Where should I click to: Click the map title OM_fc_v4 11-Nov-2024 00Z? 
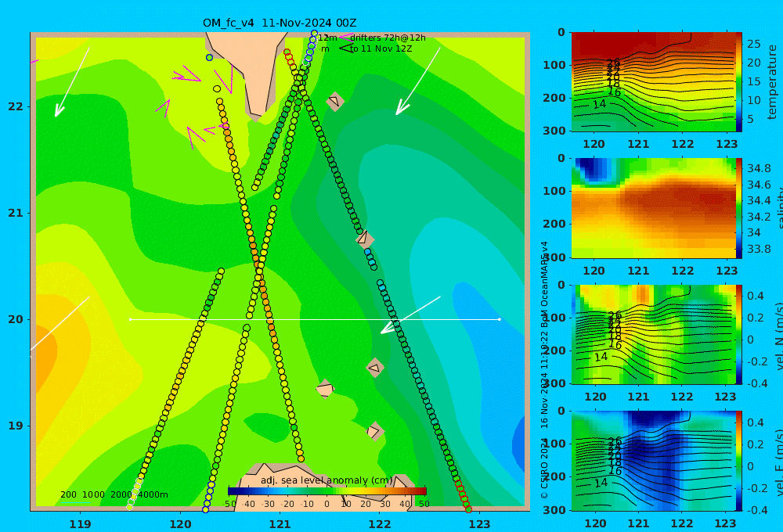pos(280,23)
